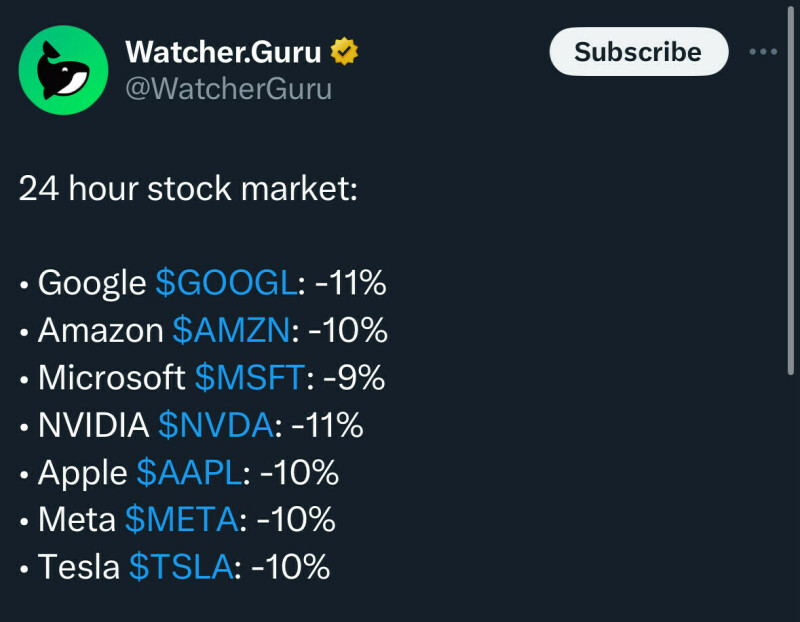Click the word "Amazon" in the tweet

100,330
